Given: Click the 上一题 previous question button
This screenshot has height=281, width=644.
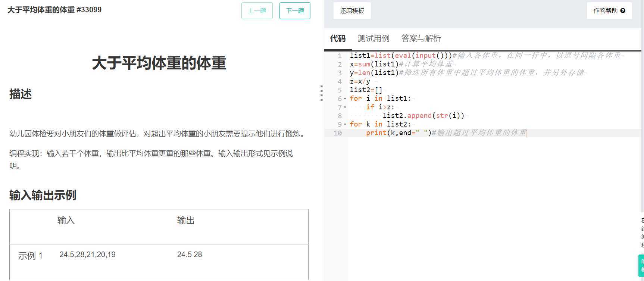Looking at the screenshot, I should coord(257,10).
